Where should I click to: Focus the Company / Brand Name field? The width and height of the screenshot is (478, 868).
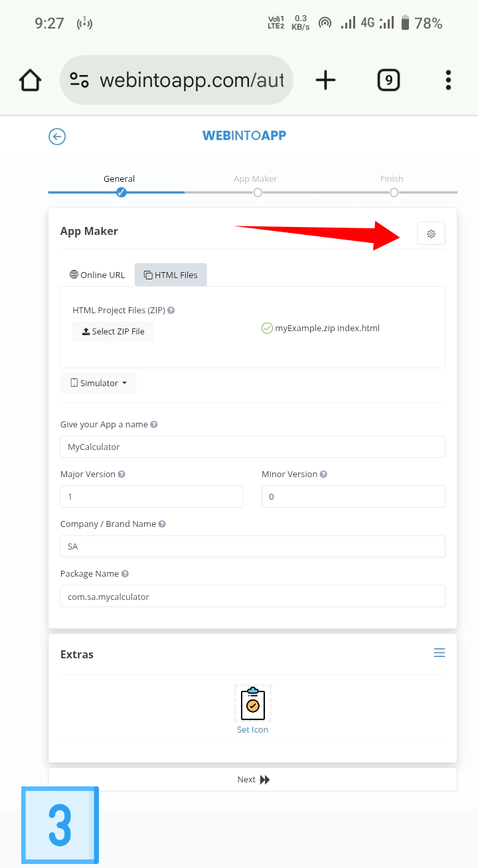[252, 546]
